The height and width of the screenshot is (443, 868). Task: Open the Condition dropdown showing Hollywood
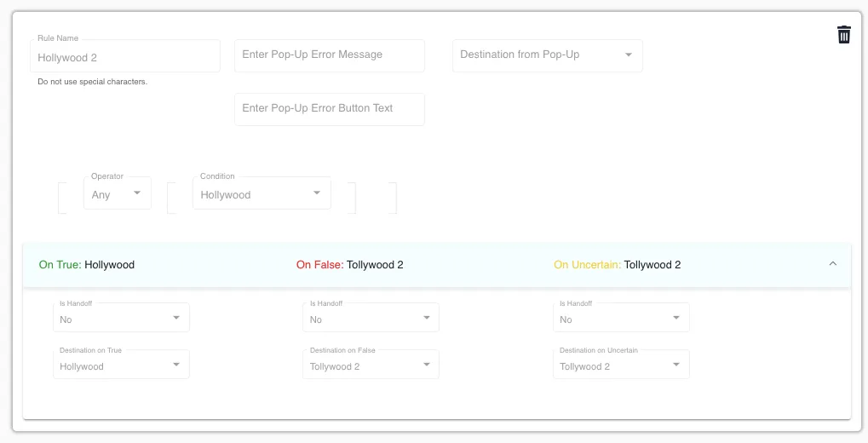(x=262, y=193)
